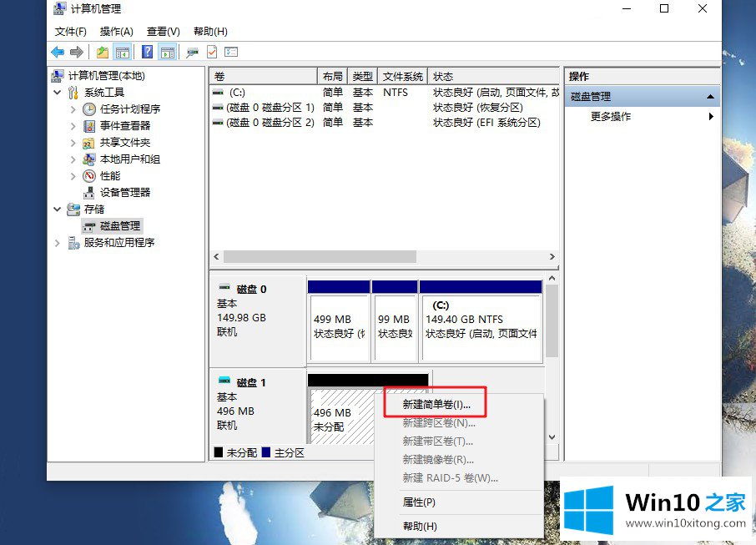Click the disk Refresh toolbar icon
Screen dimensions: 756x545
[x=193, y=52]
